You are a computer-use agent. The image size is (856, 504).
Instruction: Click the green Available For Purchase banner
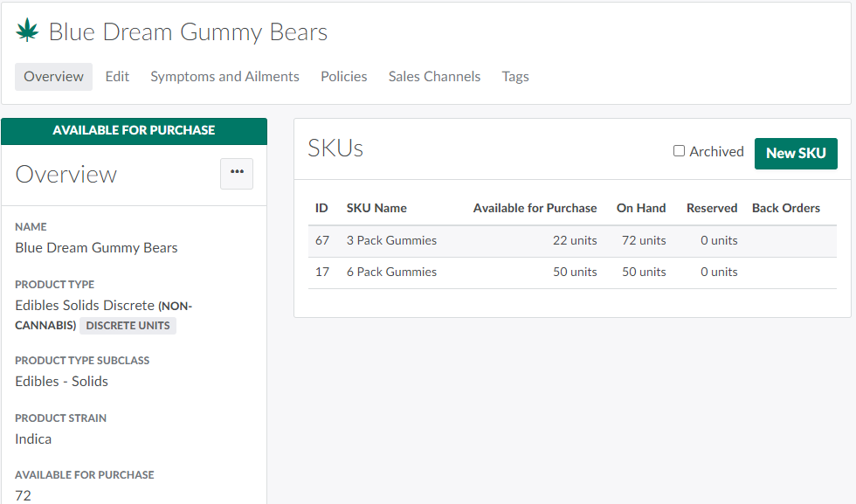134,130
